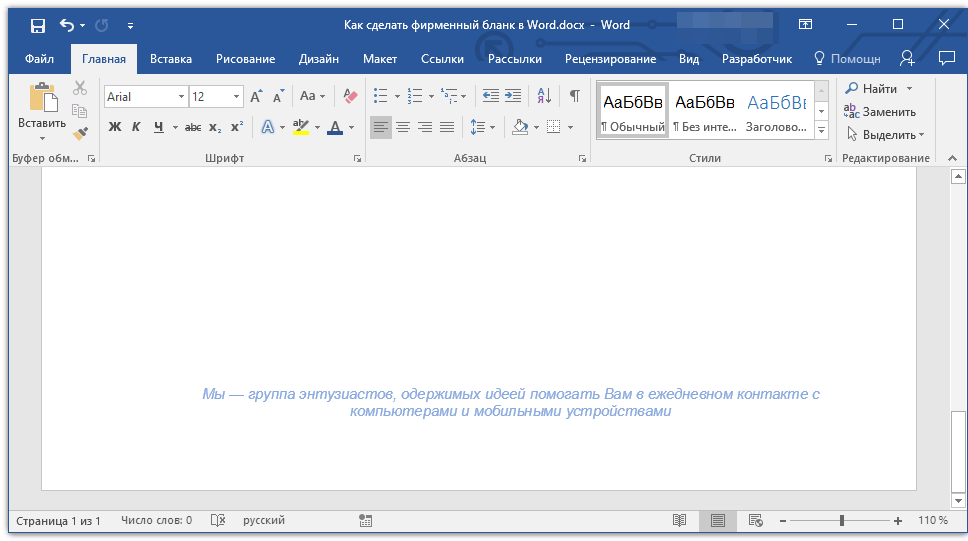Click the Clear All Formatting eraser icon
Screen dimensions: 968x541
point(350,96)
